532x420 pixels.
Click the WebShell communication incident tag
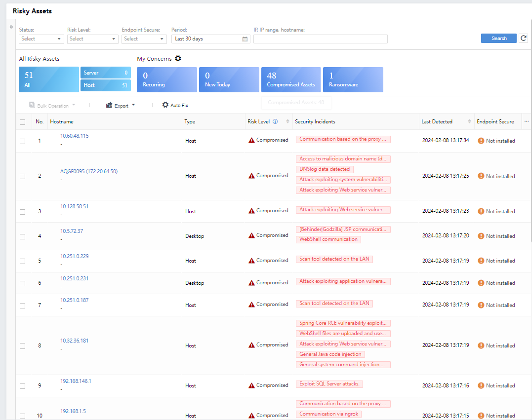(x=328, y=239)
